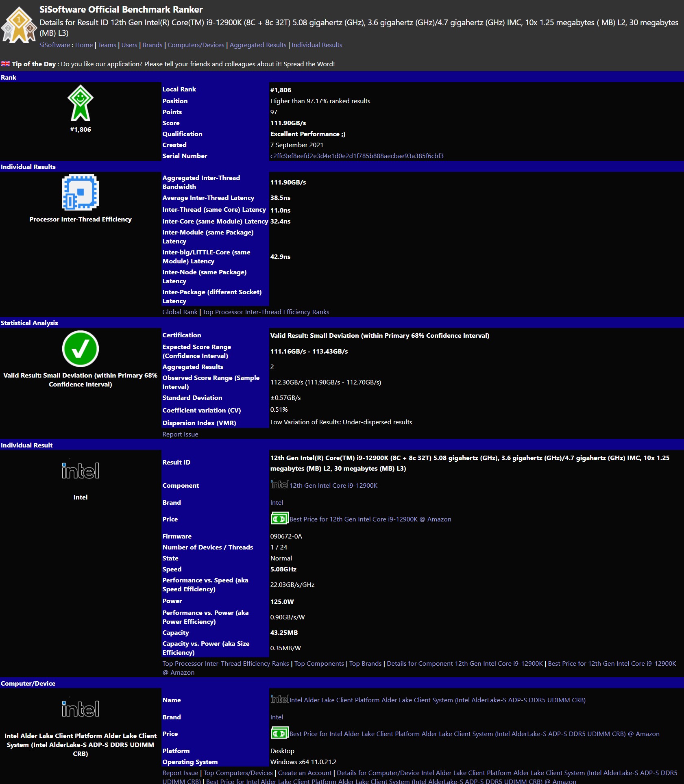The image size is (684, 784).
Task: Open Best Price for i9-12900K @ Amazon in Price row
Action: (370, 519)
